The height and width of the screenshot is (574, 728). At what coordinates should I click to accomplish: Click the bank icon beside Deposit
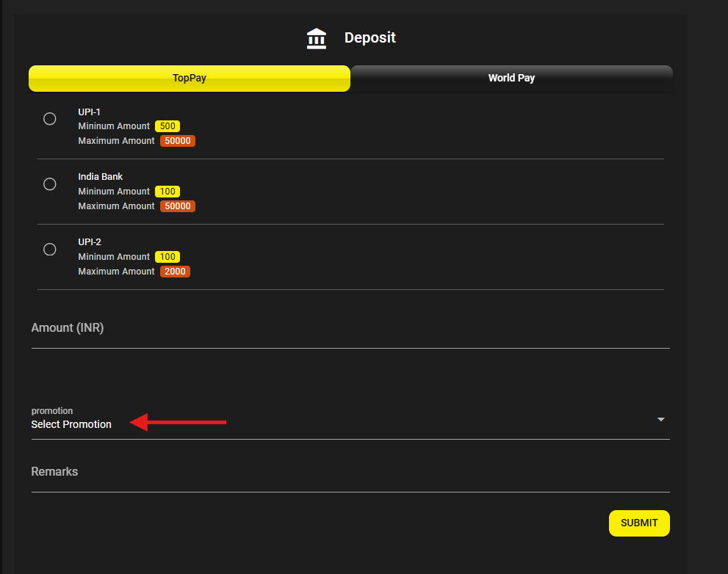[x=316, y=38]
